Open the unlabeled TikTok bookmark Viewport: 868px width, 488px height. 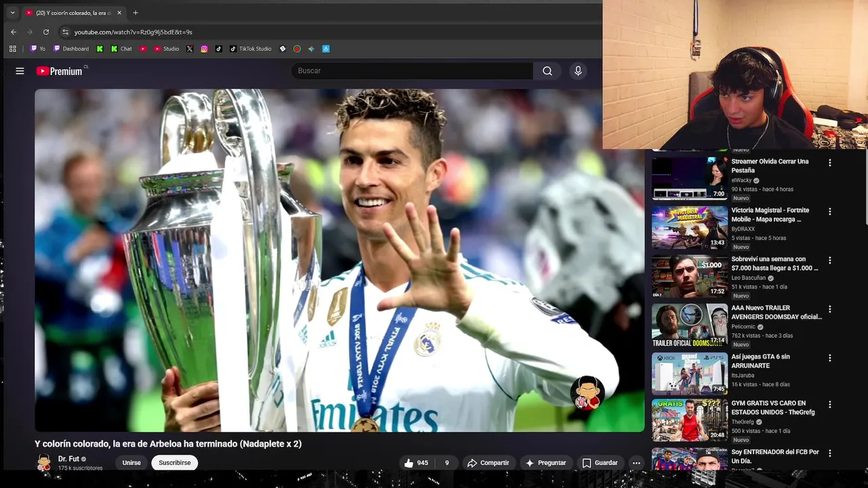218,49
